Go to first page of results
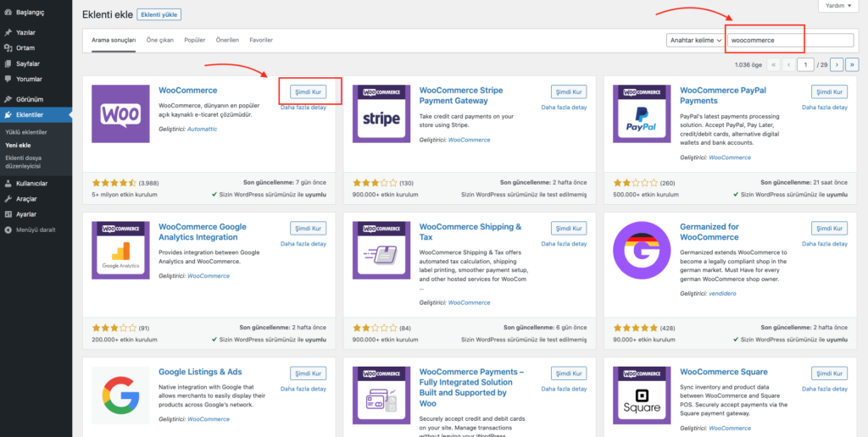The image size is (868, 437). point(773,64)
